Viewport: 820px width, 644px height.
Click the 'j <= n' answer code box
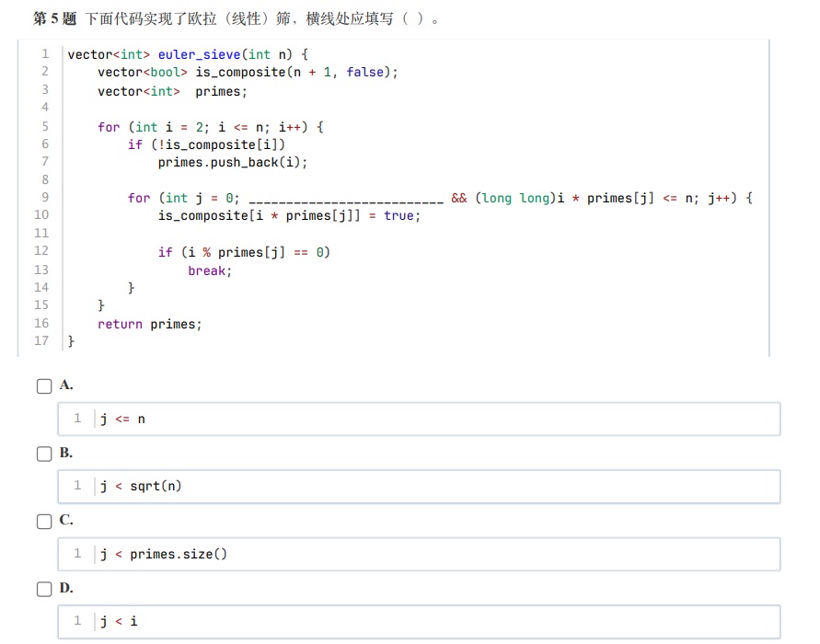419,419
